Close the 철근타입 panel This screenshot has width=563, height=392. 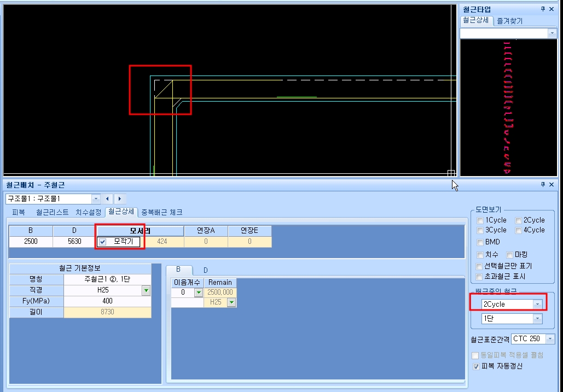click(x=552, y=9)
